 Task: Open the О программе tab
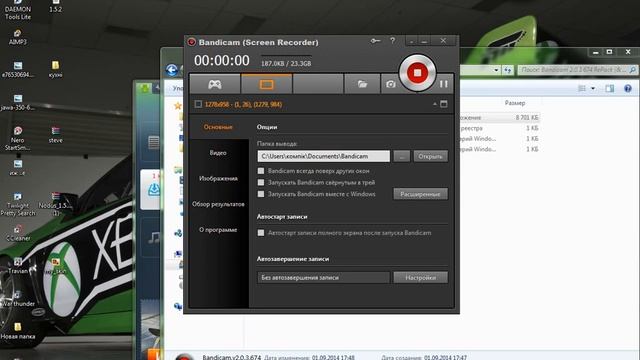click(218, 230)
